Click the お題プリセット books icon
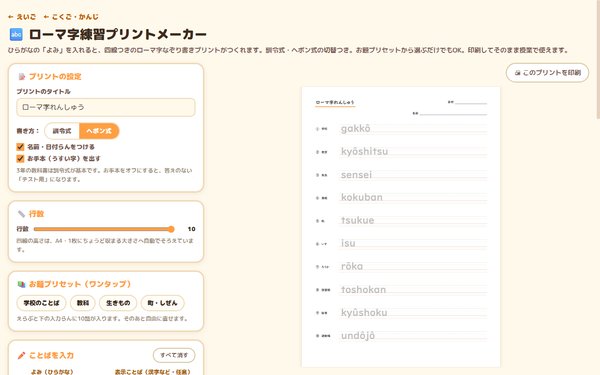Screen dimensions: 600x375 (x=21, y=284)
